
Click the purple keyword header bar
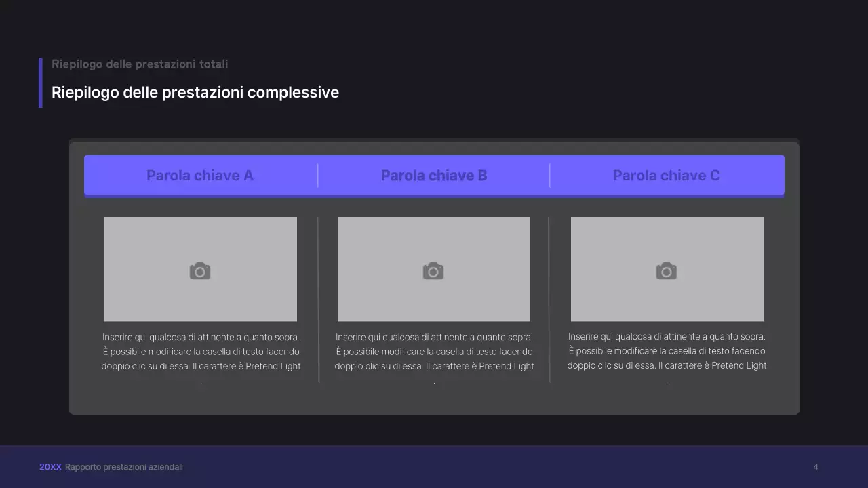(x=434, y=175)
